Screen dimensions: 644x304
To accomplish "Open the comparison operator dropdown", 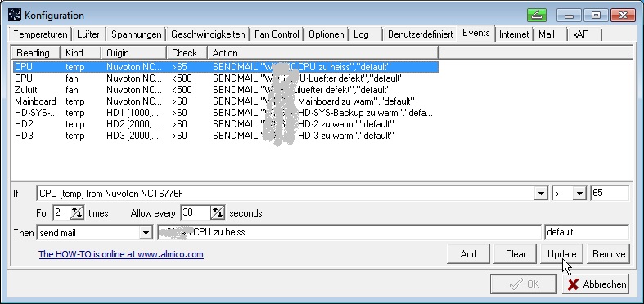I will (579, 193).
